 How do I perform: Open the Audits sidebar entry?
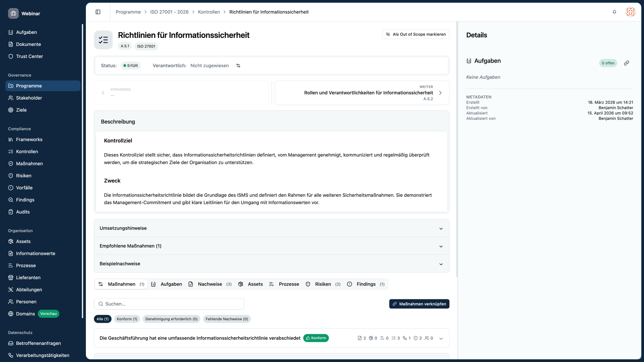pos(23,212)
